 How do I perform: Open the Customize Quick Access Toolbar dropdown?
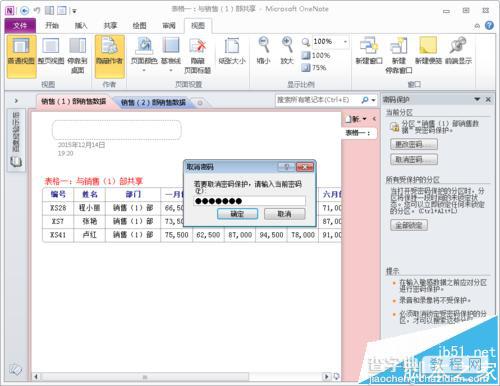(74, 11)
